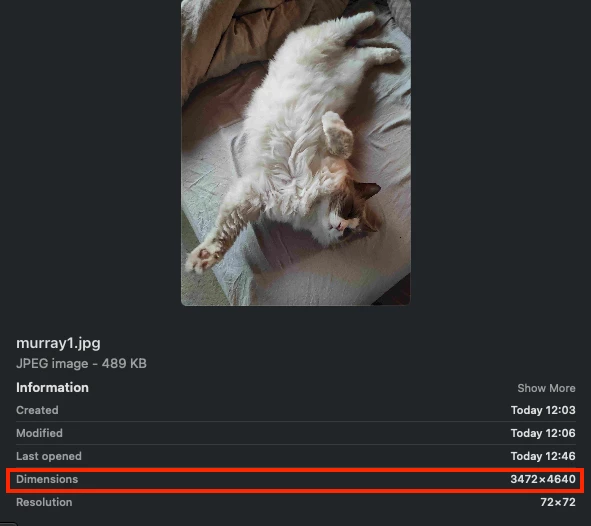Click the Today 12:03 created time
591x526 pixels.
tap(543, 410)
